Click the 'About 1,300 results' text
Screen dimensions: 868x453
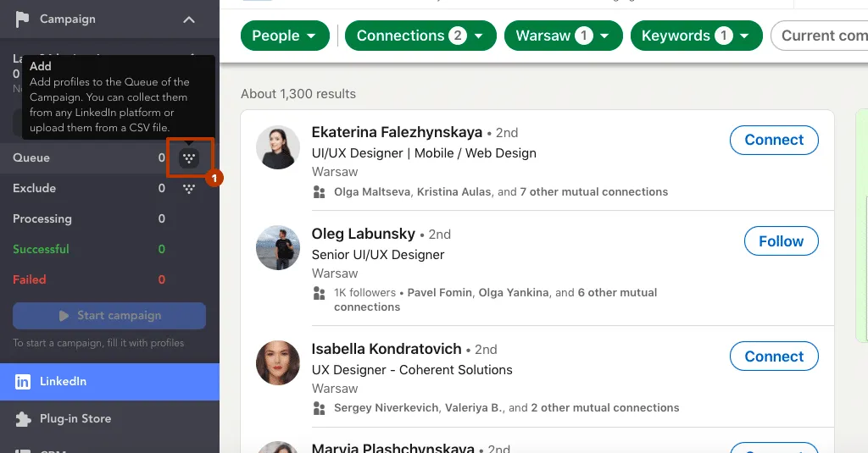[x=298, y=94]
